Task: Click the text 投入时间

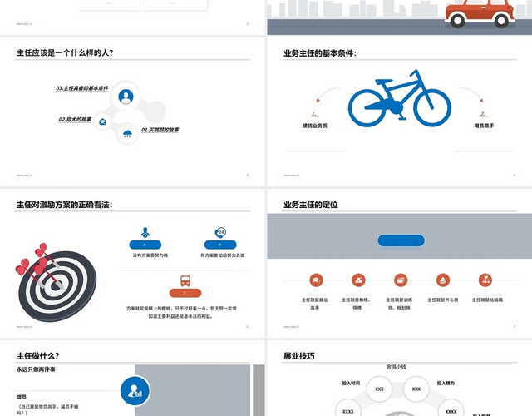Action: point(351,383)
